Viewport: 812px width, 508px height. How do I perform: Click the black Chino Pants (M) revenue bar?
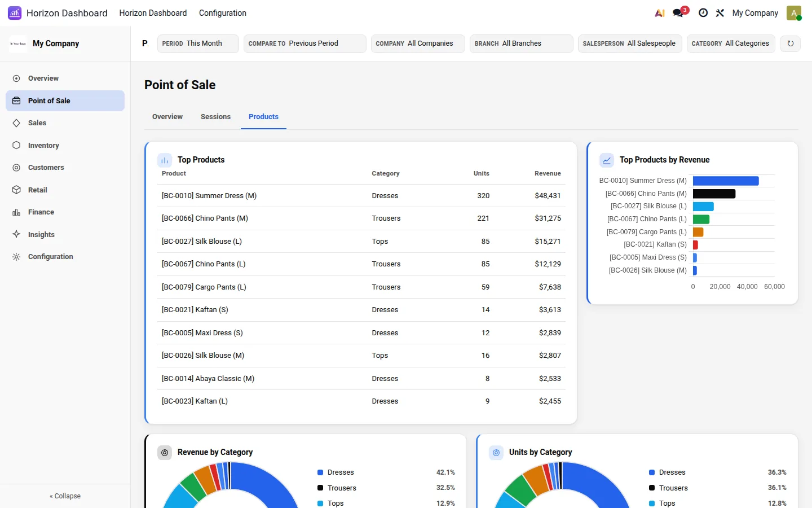point(714,194)
